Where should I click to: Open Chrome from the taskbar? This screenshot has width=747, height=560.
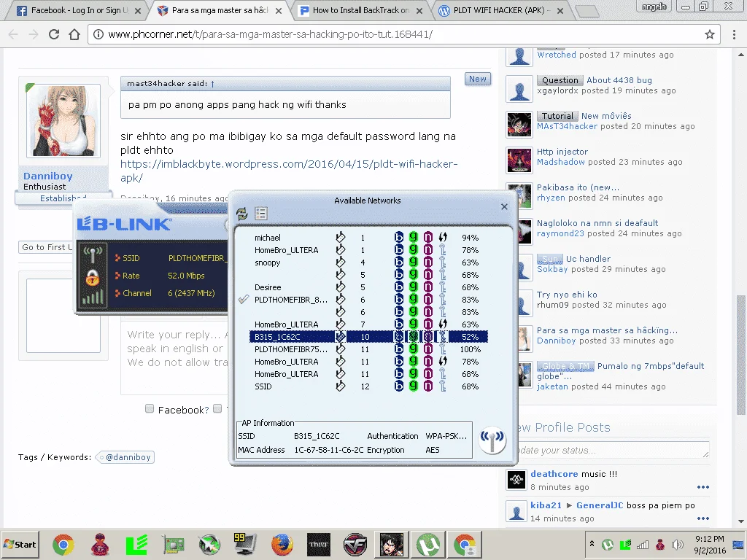point(63,545)
